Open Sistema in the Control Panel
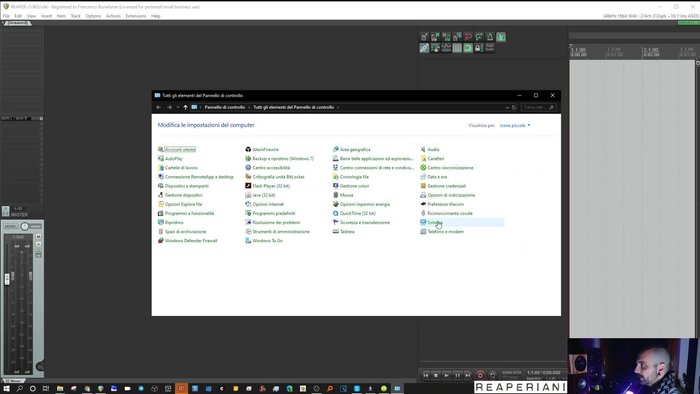This screenshot has height=394, width=700. click(x=434, y=222)
